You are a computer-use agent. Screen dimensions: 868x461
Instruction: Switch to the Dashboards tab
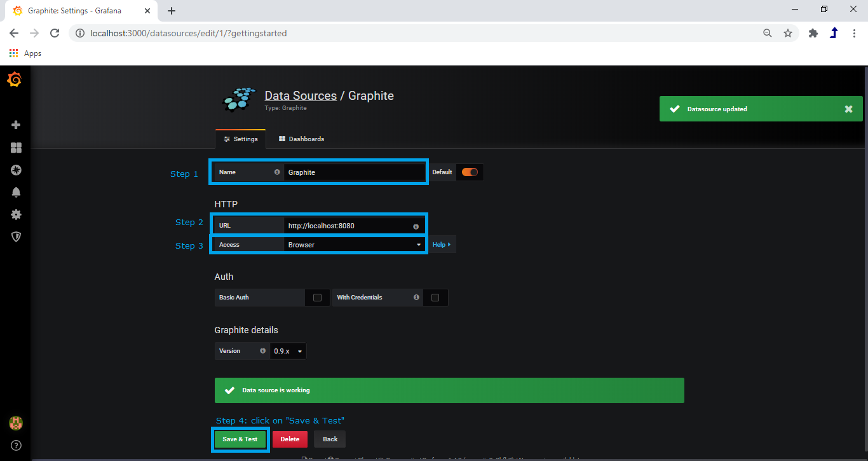click(301, 139)
